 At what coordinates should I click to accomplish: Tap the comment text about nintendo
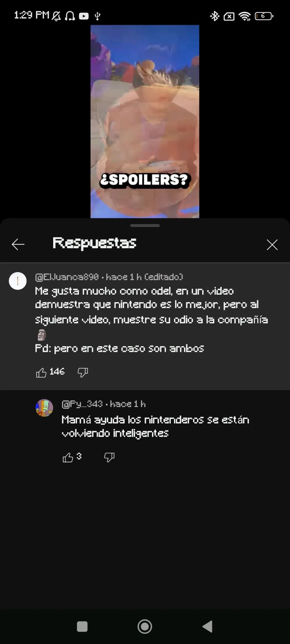pyautogui.click(x=151, y=319)
